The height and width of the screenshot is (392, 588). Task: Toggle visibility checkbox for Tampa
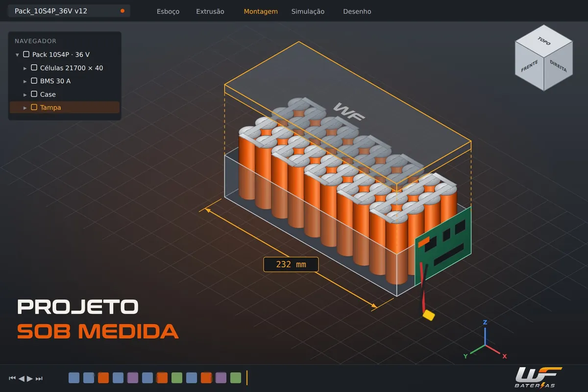(34, 107)
